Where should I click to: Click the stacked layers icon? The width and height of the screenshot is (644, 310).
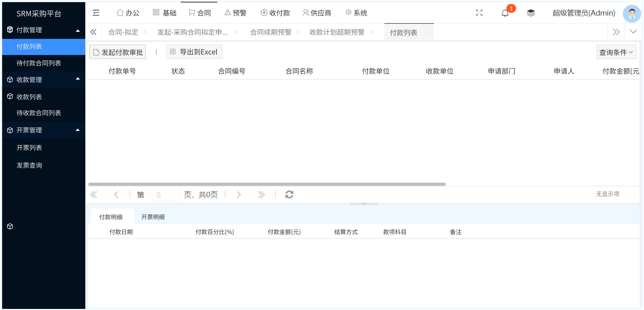click(530, 13)
